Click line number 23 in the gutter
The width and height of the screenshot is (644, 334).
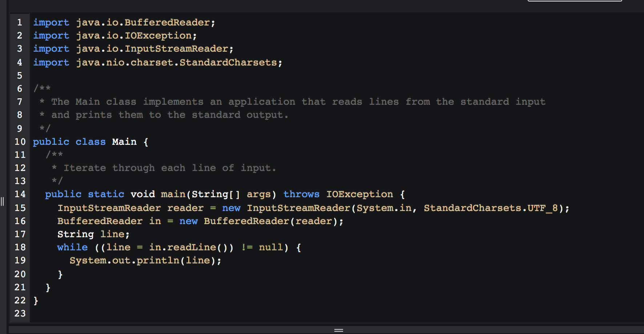(x=20, y=313)
